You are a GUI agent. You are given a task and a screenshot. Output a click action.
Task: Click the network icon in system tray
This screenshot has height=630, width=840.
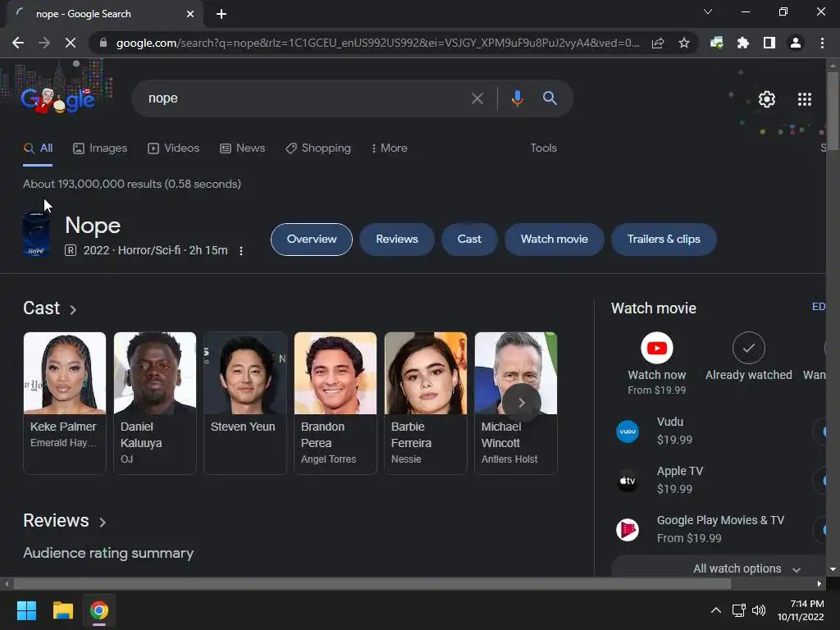pyautogui.click(x=739, y=610)
